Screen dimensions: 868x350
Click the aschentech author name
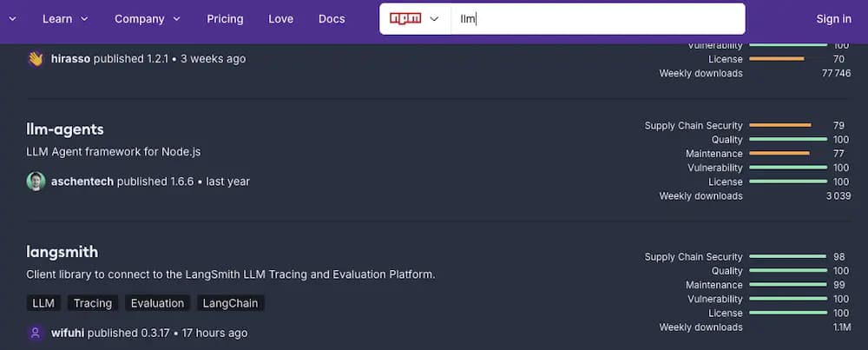82,182
